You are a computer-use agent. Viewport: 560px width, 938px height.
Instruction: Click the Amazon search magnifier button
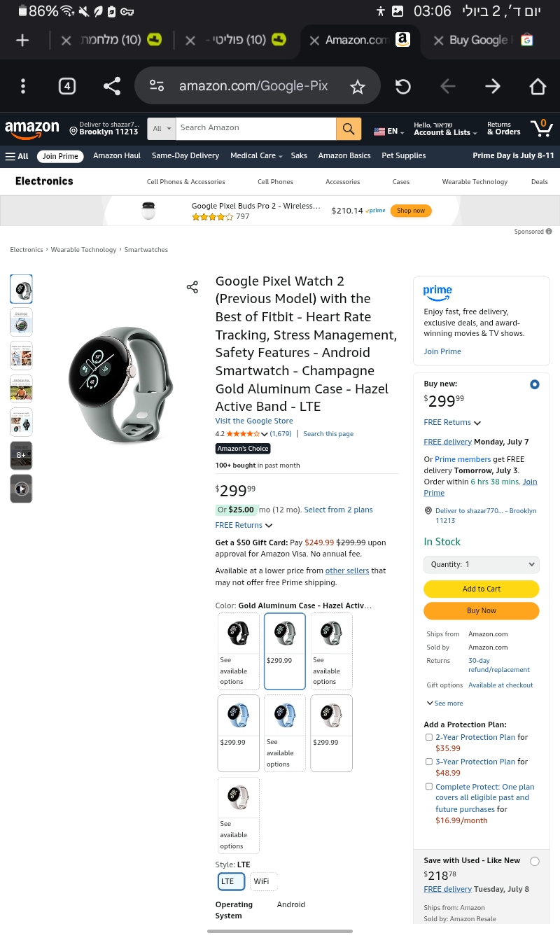click(x=349, y=129)
